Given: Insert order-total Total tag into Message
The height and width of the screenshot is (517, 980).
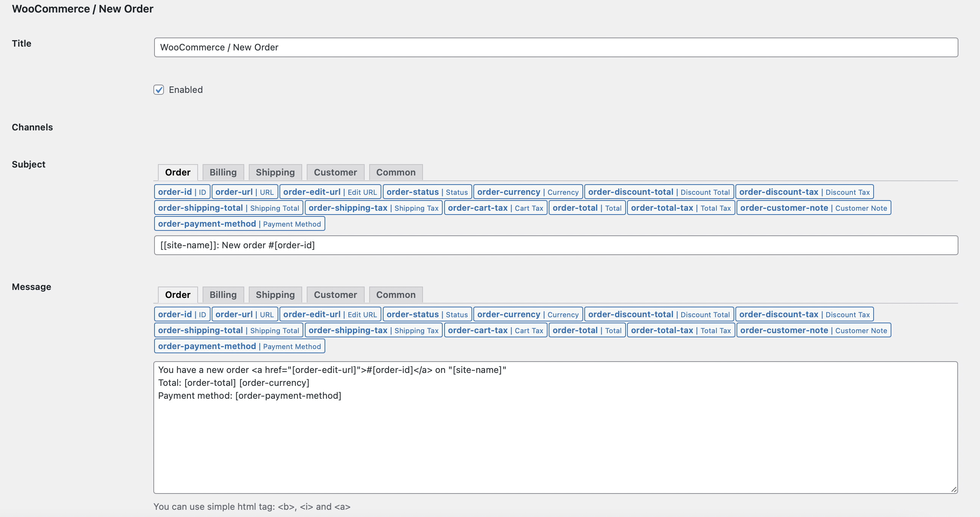Looking at the screenshot, I should click(587, 331).
